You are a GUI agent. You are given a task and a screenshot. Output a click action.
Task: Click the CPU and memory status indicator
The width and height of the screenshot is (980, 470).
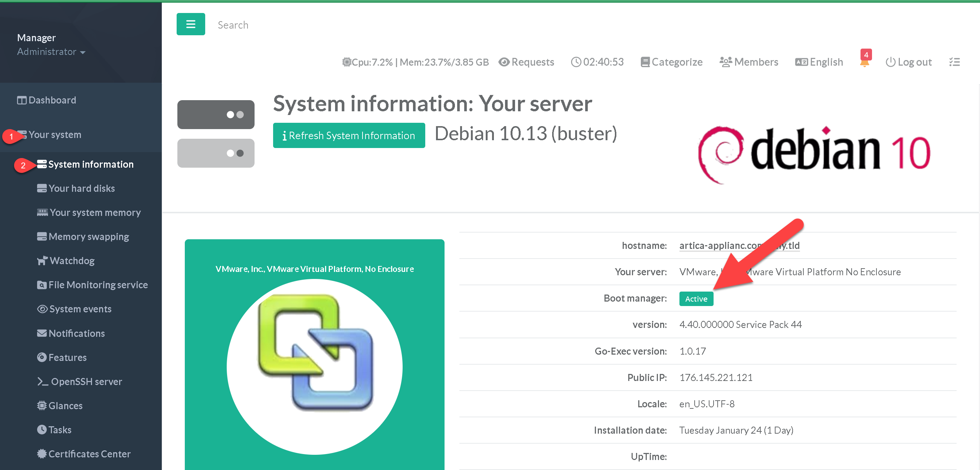point(415,62)
